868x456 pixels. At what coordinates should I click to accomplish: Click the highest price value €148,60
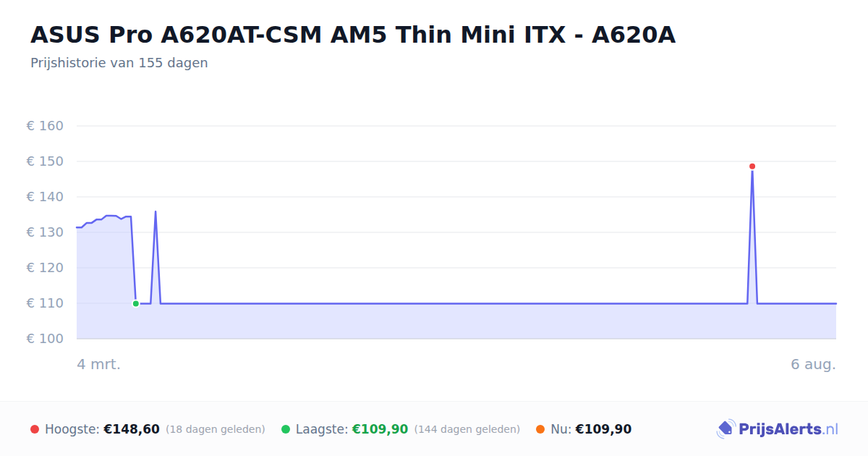click(132, 429)
